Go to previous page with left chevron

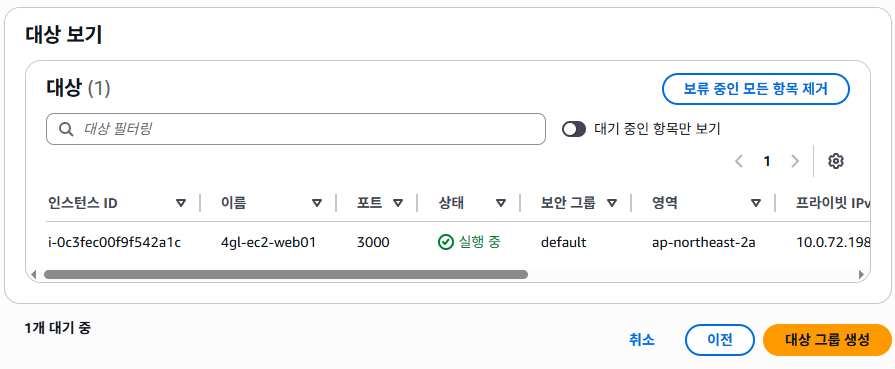[x=739, y=161]
